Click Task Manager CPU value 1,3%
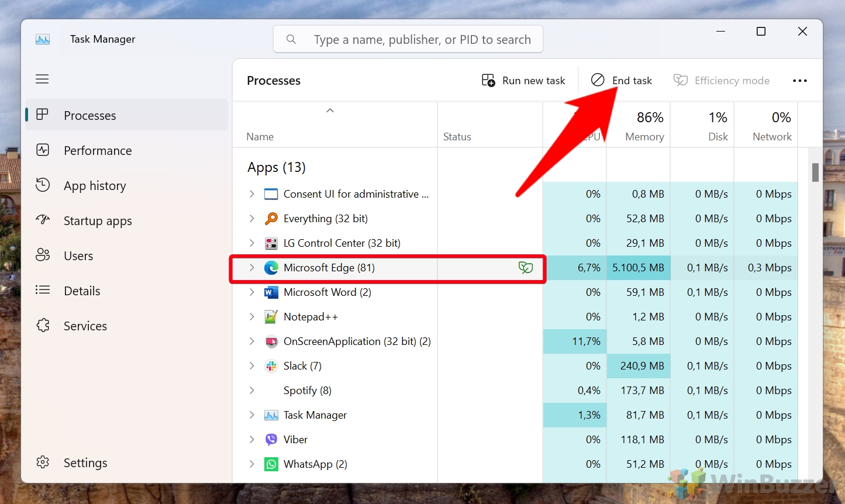This screenshot has width=845, height=504. point(589,415)
